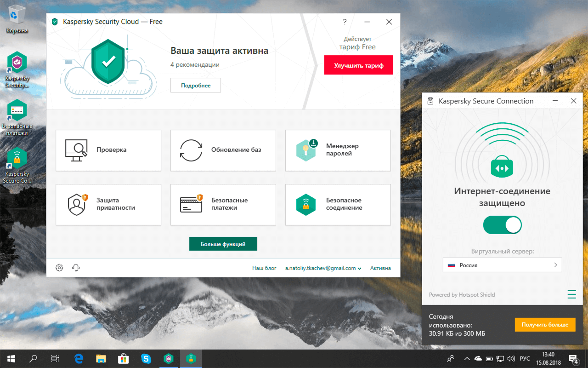
Task: Show hidden tray icons chevron
Action: [x=467, y=358]
